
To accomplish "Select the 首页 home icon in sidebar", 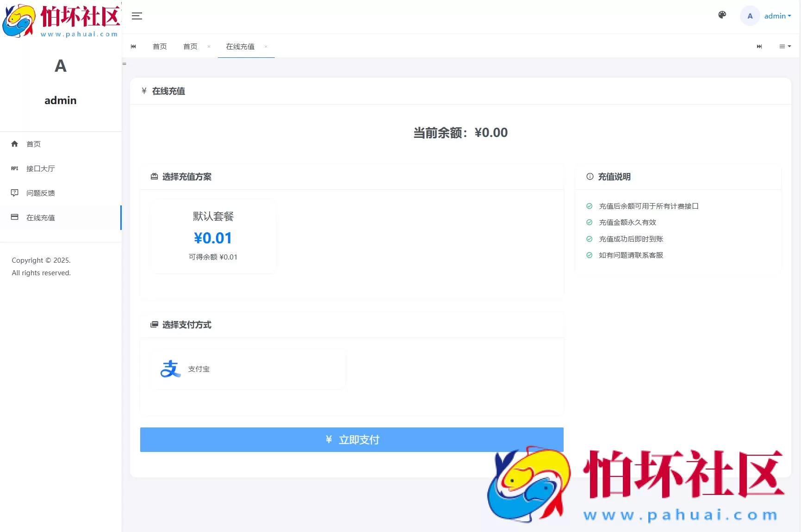I will tap(14, 144).
